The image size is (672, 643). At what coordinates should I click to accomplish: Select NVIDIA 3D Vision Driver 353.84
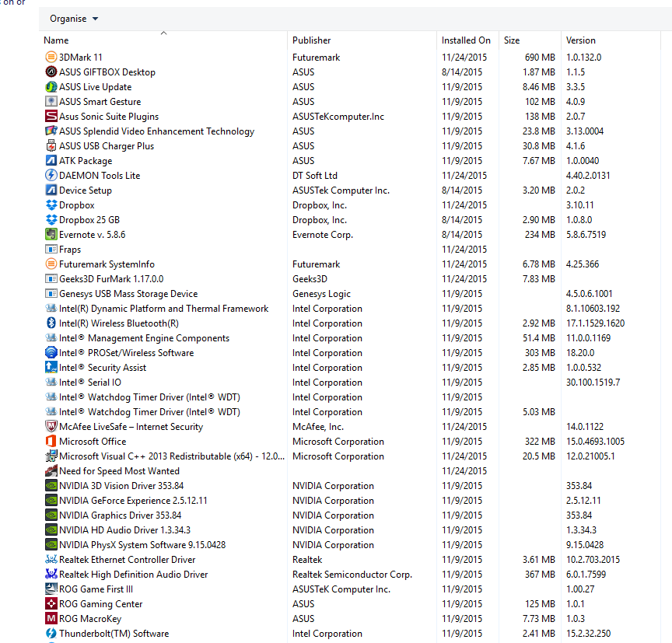[x=121, y=486]
